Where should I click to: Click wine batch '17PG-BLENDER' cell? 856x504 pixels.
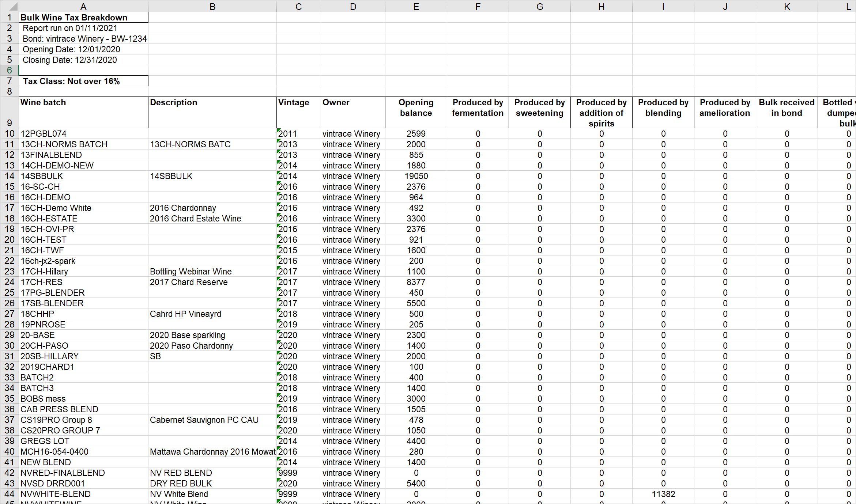click(x=83, y=293)
